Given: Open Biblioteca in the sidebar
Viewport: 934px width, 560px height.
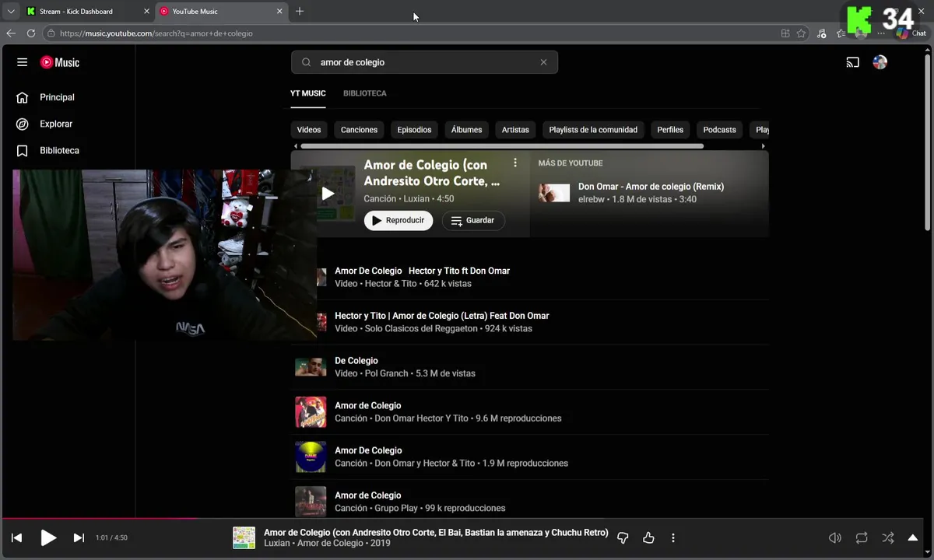Looking at the screenshot, I should (59, 150).
